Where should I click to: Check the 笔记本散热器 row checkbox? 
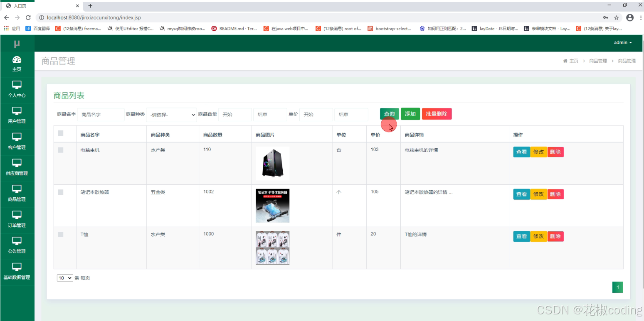point(61,192)
